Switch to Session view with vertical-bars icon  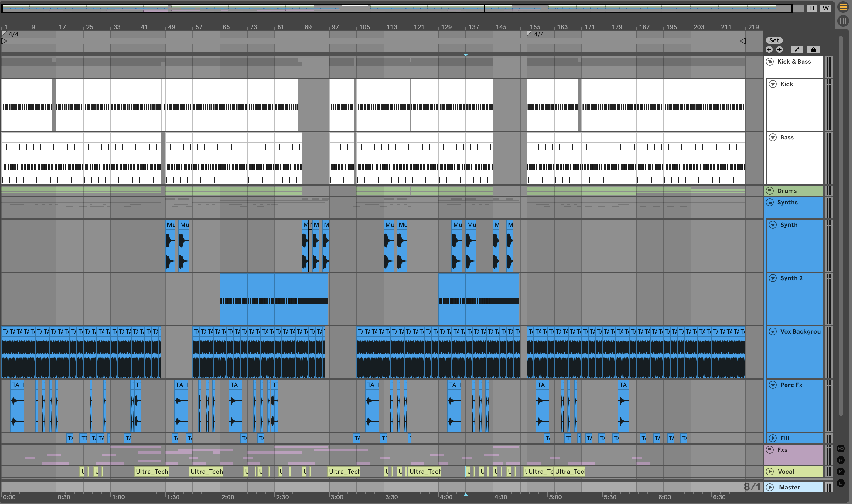tap(843, 21)
